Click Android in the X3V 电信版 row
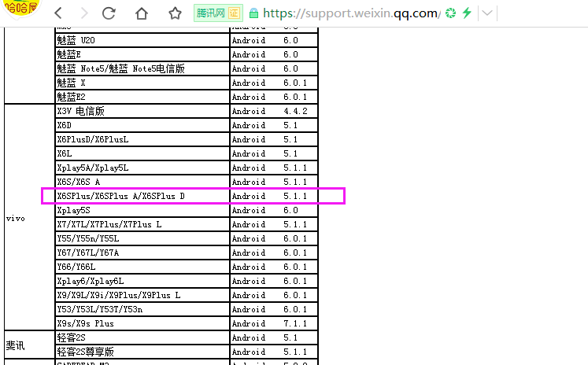 pyautogui.click(x=249, y=111)
